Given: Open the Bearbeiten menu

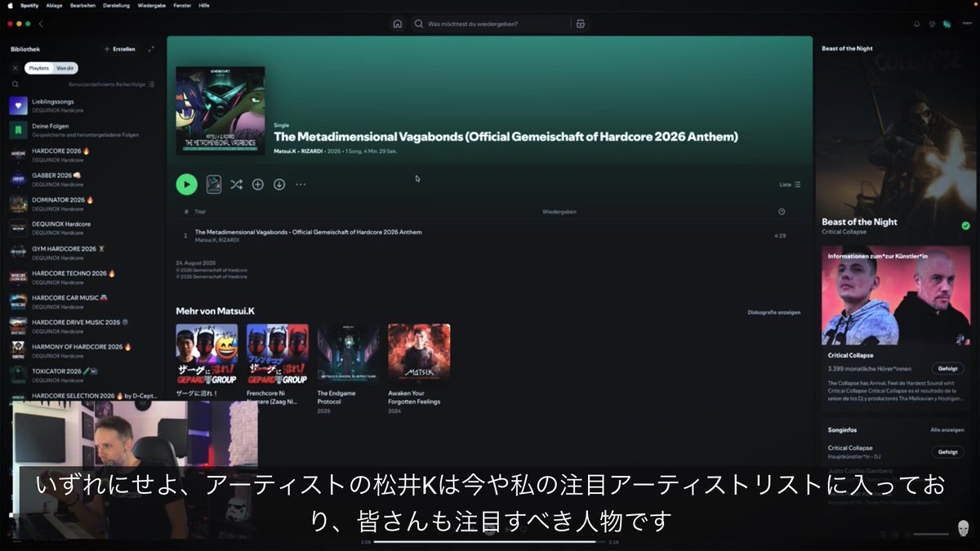Looking at the screenshot, I should 82,5.
